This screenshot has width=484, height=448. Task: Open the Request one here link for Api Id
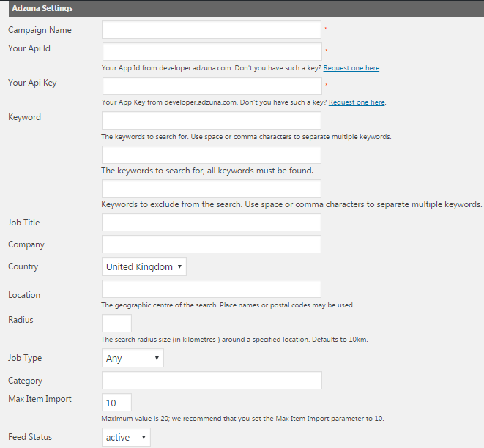coord(351,68)
